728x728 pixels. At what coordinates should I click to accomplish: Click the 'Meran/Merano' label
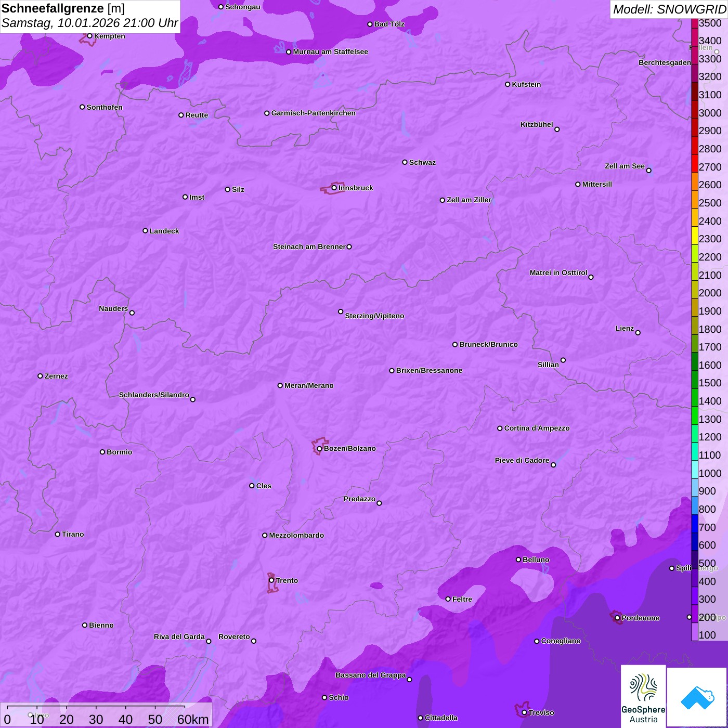(309, 385)
